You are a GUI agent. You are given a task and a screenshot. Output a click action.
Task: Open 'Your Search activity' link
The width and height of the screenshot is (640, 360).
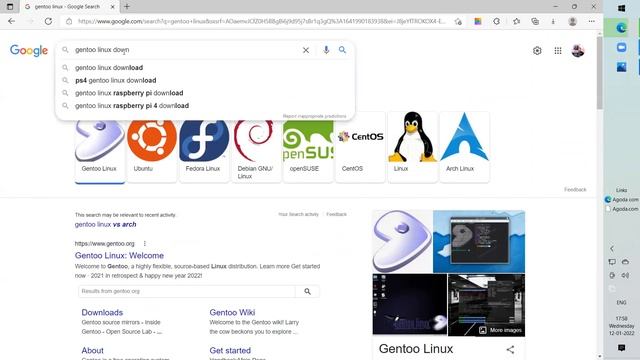[298, 214]
